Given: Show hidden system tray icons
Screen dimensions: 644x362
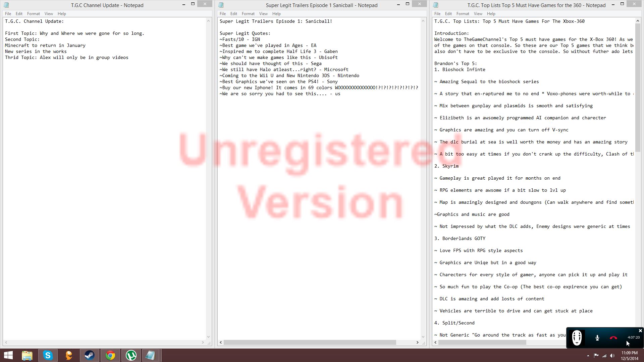Looking at the screenshot, I should tap(588, 356).
